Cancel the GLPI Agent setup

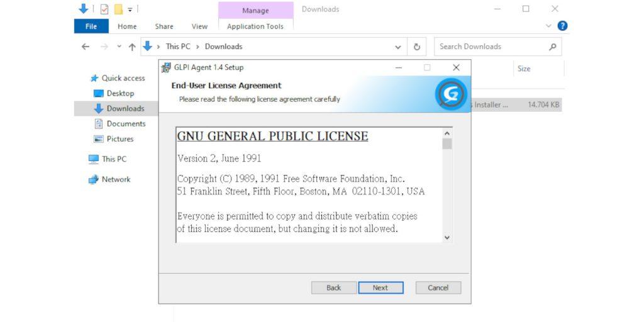438,287
